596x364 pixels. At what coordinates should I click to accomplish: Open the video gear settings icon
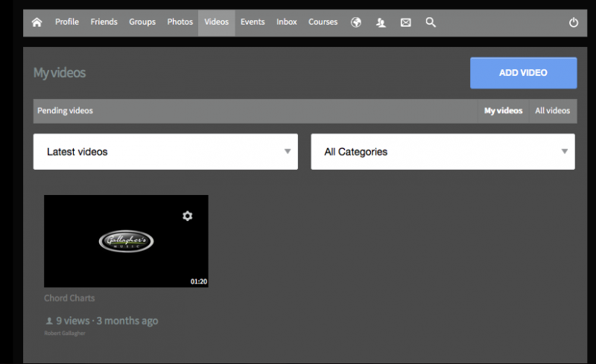tap(188, 216)
